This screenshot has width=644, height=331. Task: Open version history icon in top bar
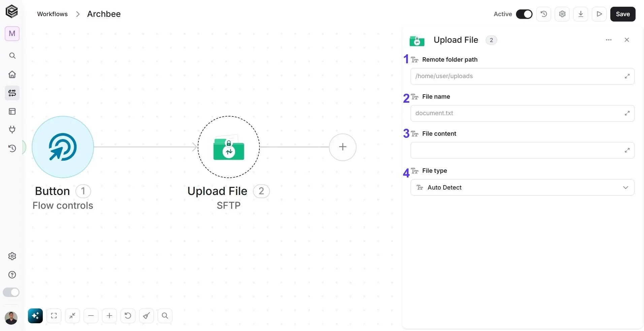coord(544,14)
